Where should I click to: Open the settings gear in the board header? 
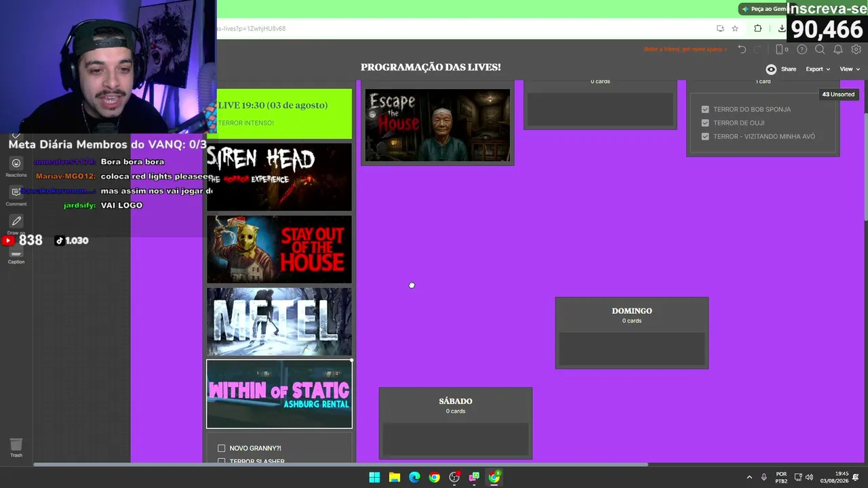(856, 49)
